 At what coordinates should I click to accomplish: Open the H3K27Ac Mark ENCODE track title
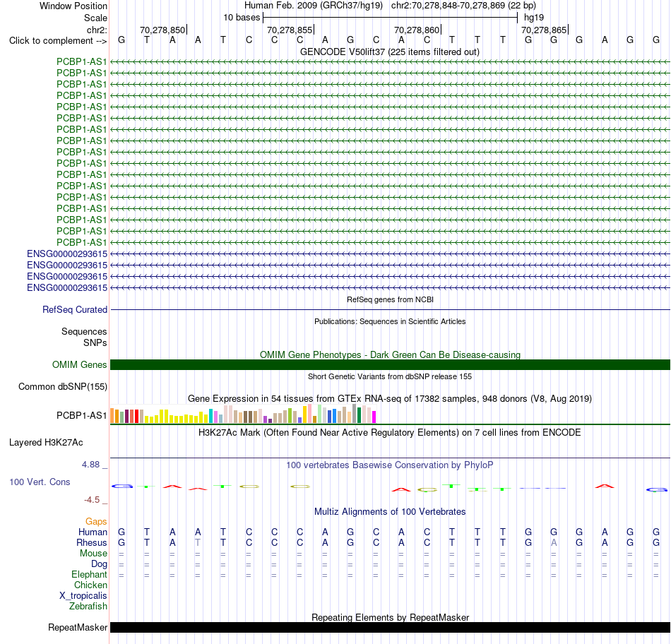coord(390,433)
